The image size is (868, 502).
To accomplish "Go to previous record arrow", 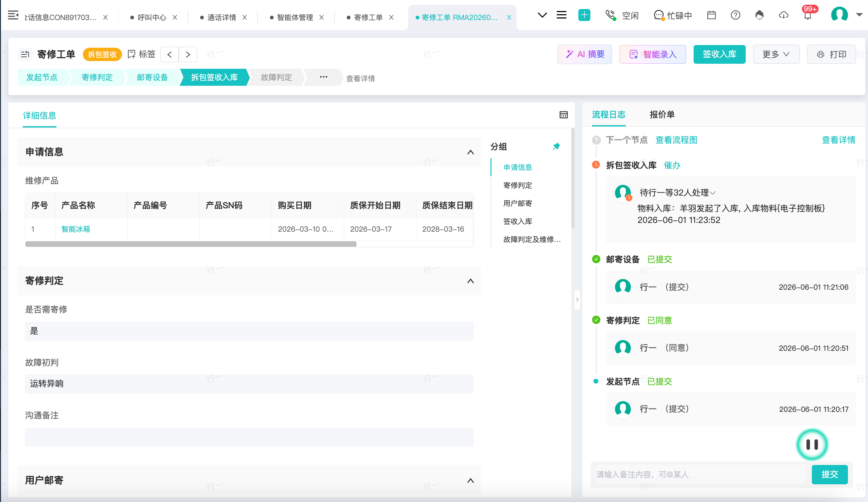I will [x=169, y=54].
